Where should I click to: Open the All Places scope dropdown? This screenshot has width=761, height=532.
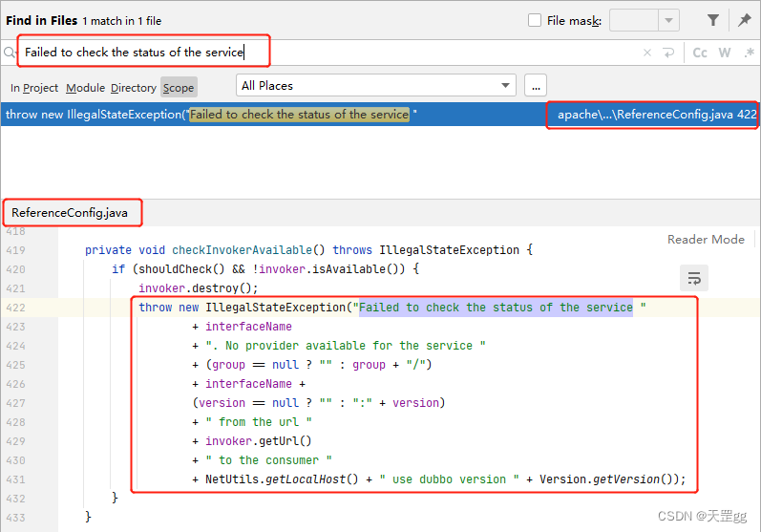[375, 85]
